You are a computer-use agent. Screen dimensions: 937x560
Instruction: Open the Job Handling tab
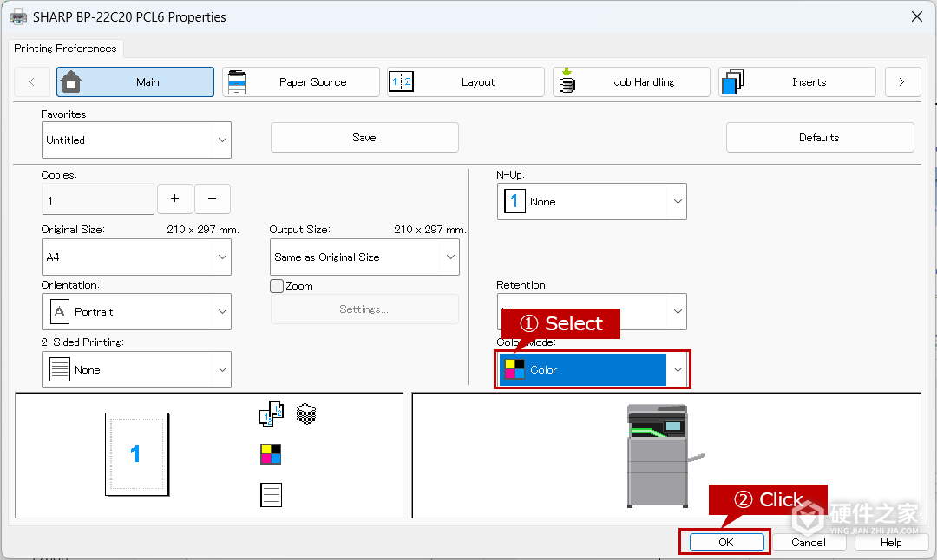click(x=631, y=81)
